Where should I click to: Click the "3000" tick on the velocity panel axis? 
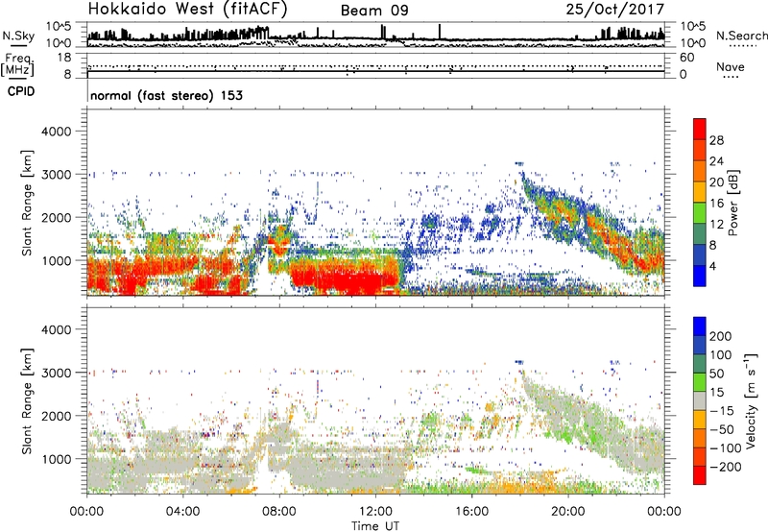pyautogui.click(x=56, y=373)
